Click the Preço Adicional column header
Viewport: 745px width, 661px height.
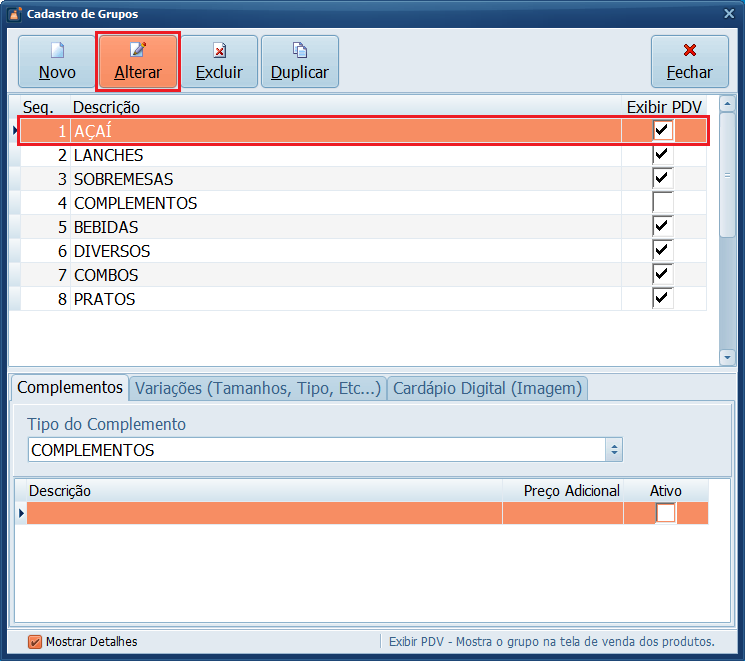pos(563,490)
